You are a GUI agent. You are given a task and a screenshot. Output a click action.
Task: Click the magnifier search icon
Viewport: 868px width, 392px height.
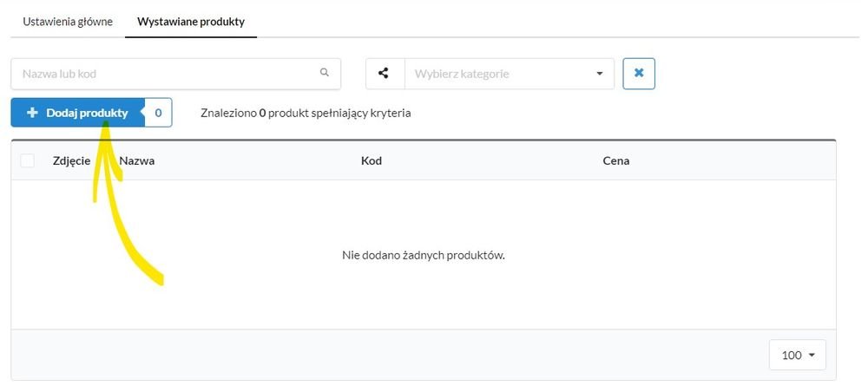pyautogui.click(x=325, y=73)
